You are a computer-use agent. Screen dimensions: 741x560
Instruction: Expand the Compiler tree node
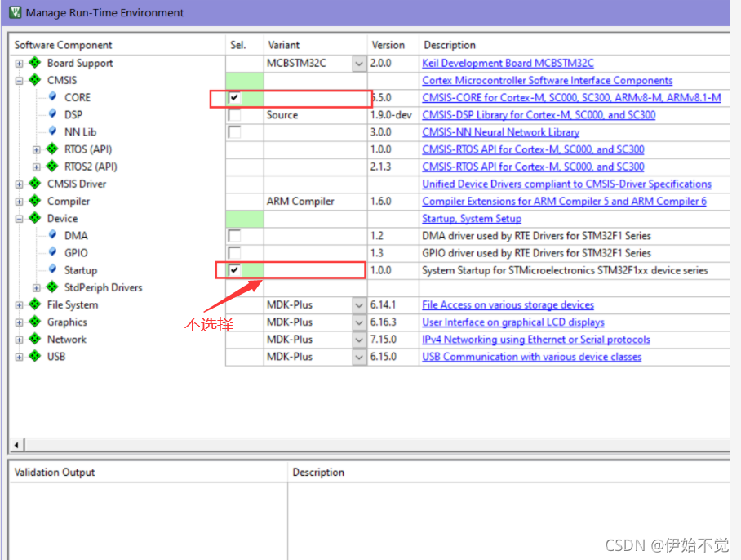coord(19,202)
